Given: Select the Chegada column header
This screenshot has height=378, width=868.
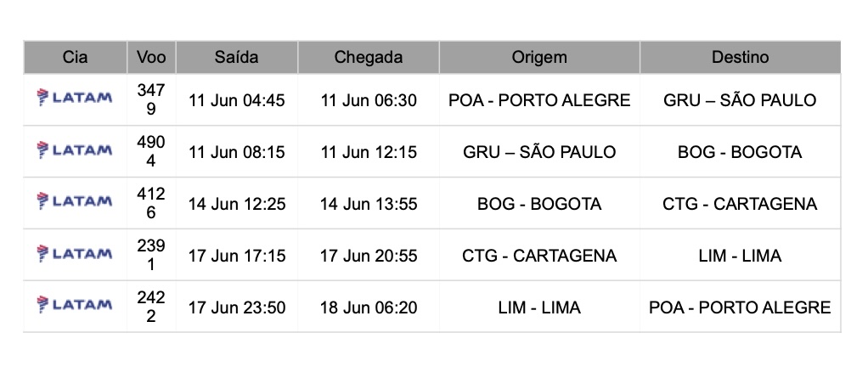Looking at the screenshot, I should 369,57.
